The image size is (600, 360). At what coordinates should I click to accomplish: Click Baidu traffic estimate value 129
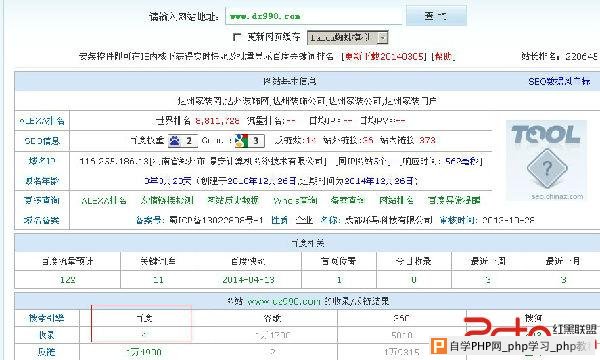(67, 280)
